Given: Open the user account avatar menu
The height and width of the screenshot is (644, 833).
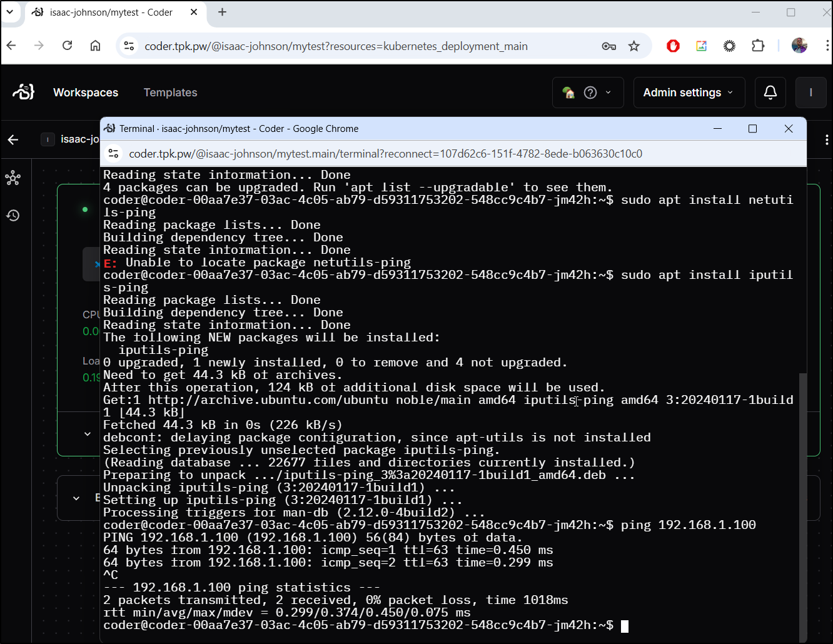Looking at the screenshot, I should (x=811, y=93).
